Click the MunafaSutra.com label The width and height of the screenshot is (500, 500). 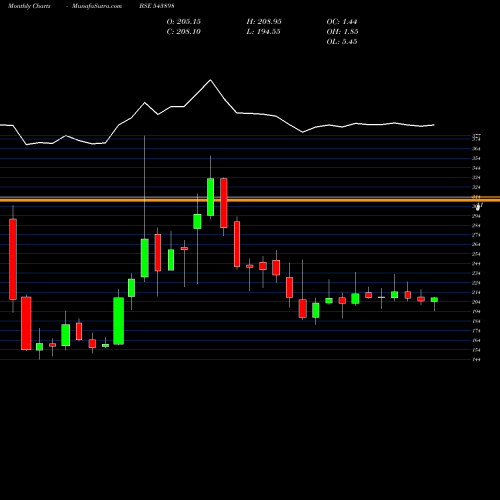[97, 6]
